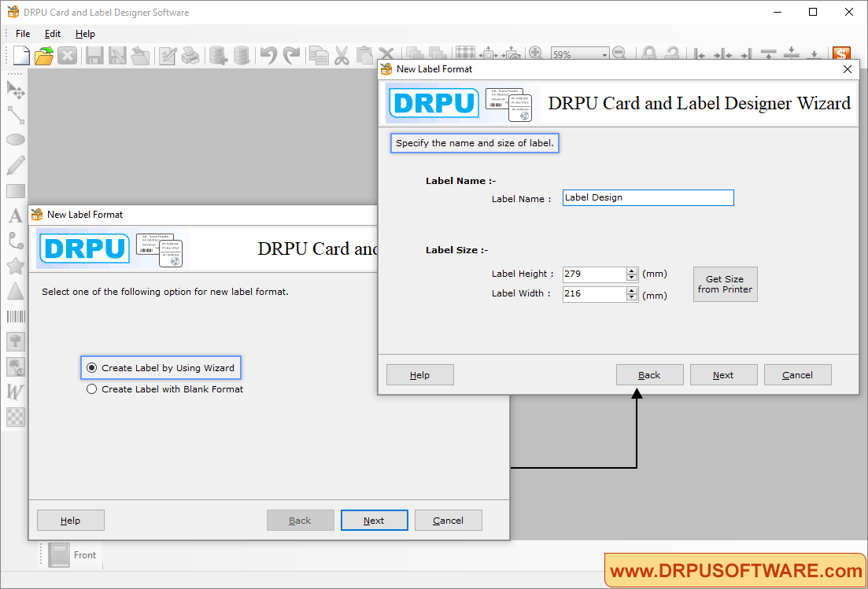Select the Barcode tool
Screen dimensions: 868x589
click(16, 316)
